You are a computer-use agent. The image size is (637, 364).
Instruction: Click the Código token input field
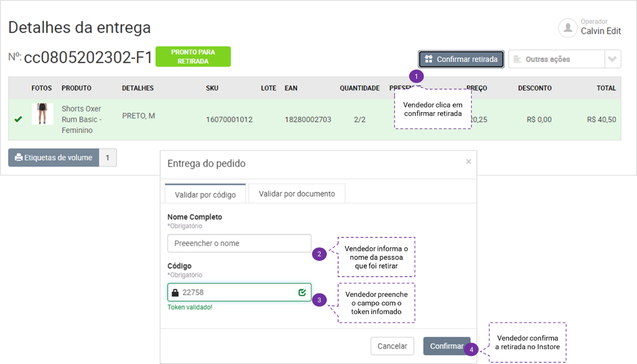pos(239,293)
